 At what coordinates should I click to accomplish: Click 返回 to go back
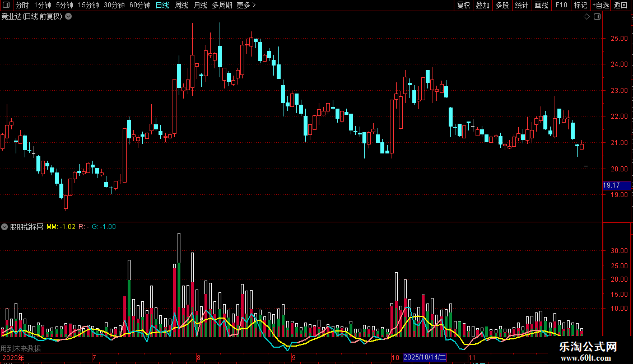click(621, 5)
